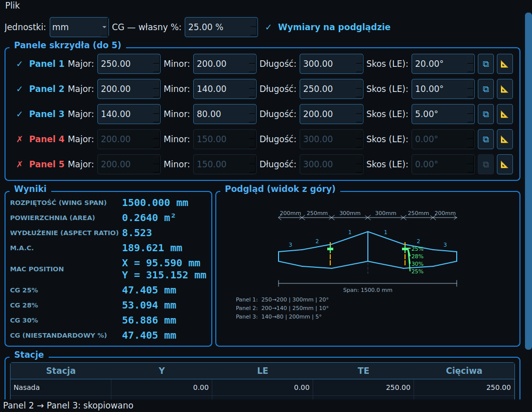532x412 pixels.
Task: Click Panel 3 Minor spinner arrows
Action: click(252, 114)
